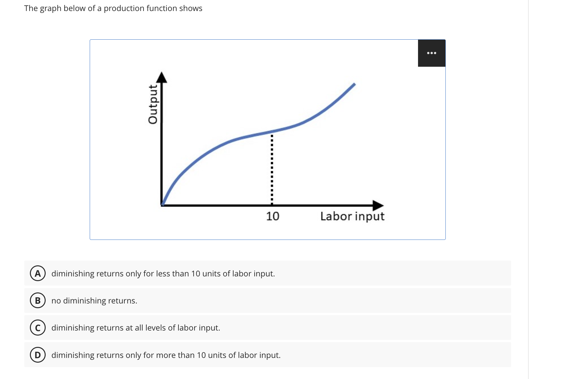Select answer choice D circle
This screenshot has height=379, width=588.
pyautogui.click(x=38, y=355)
